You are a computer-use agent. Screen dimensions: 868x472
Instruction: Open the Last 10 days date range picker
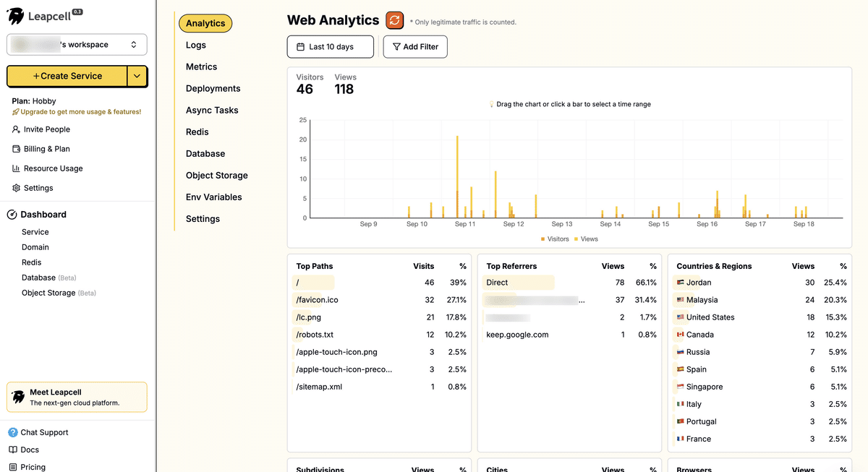331,47
